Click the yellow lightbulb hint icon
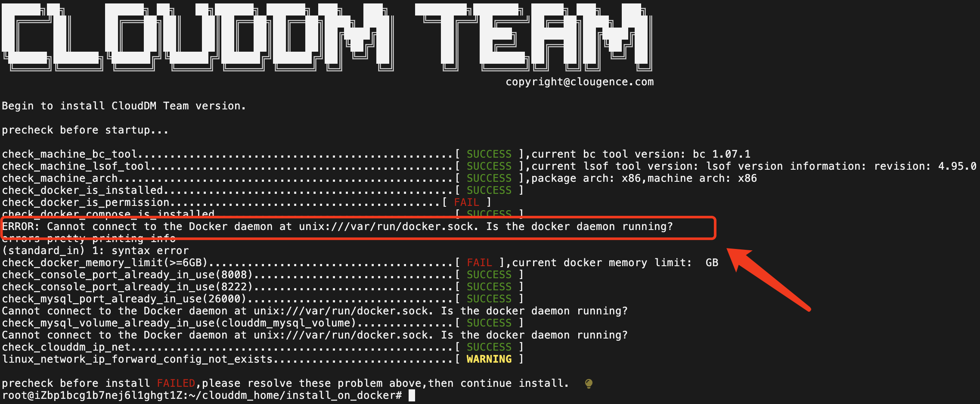 point(589,383)
